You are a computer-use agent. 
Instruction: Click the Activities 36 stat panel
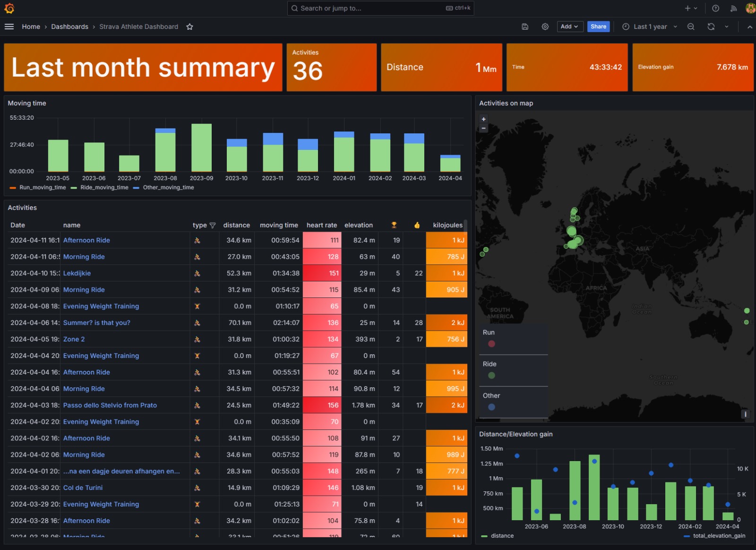[332, 67]
